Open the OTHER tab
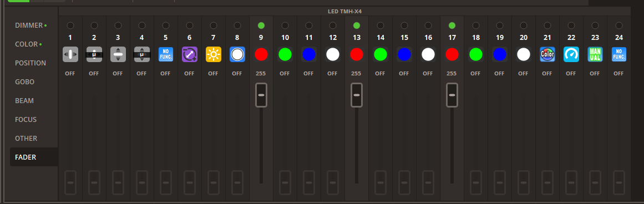This screenshot has height=204, width=644. click(34, 139)
